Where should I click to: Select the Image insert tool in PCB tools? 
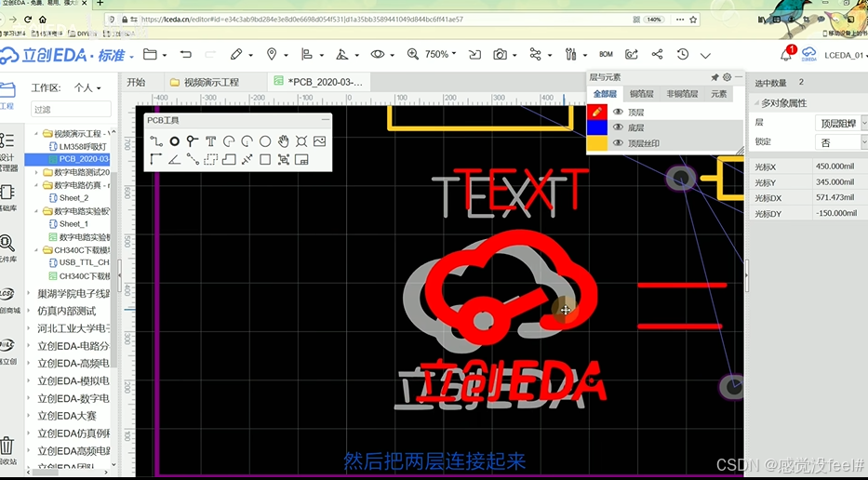(x=319, y=141)
